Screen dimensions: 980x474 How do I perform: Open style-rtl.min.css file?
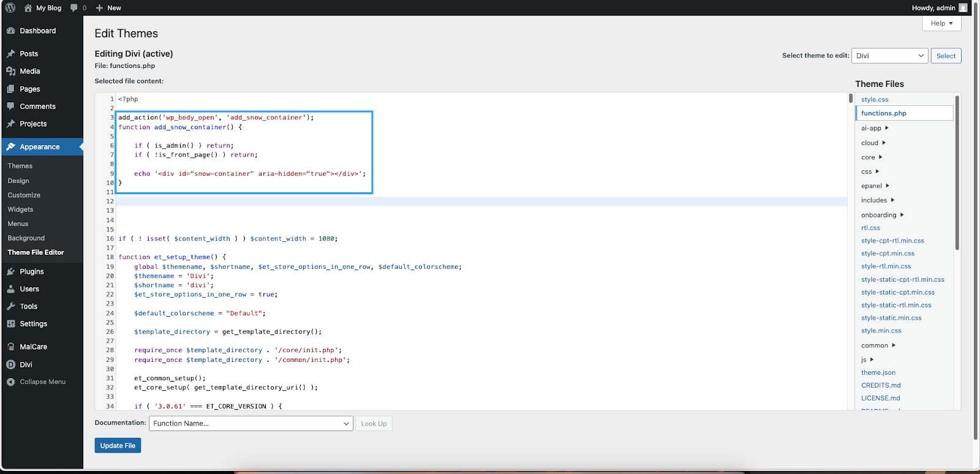pyautogui.click(x=886, y=266)
